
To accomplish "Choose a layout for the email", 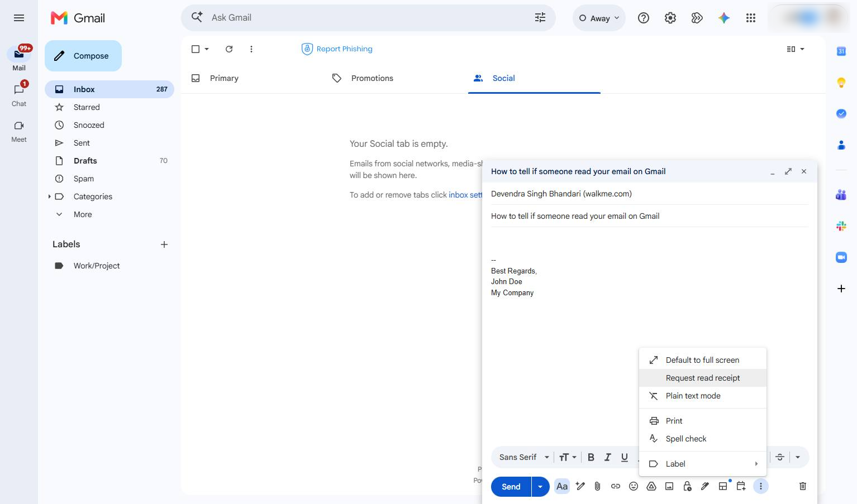I will pos(723,486).
